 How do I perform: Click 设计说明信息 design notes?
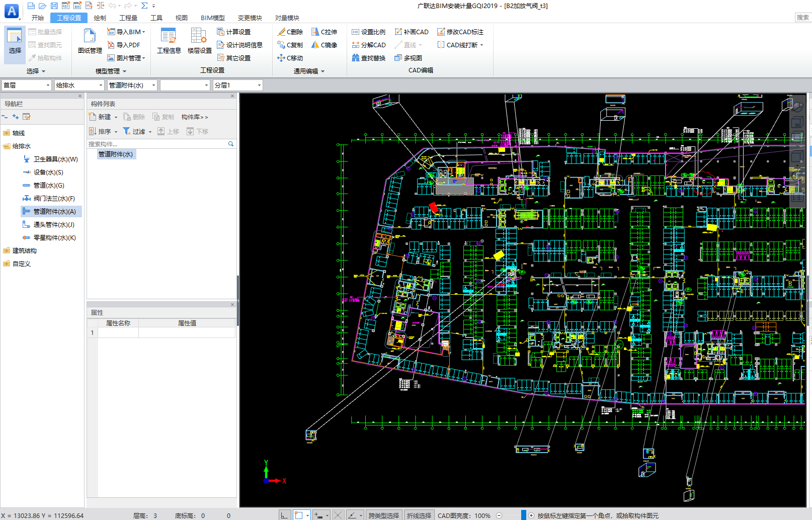coord(240,45)
